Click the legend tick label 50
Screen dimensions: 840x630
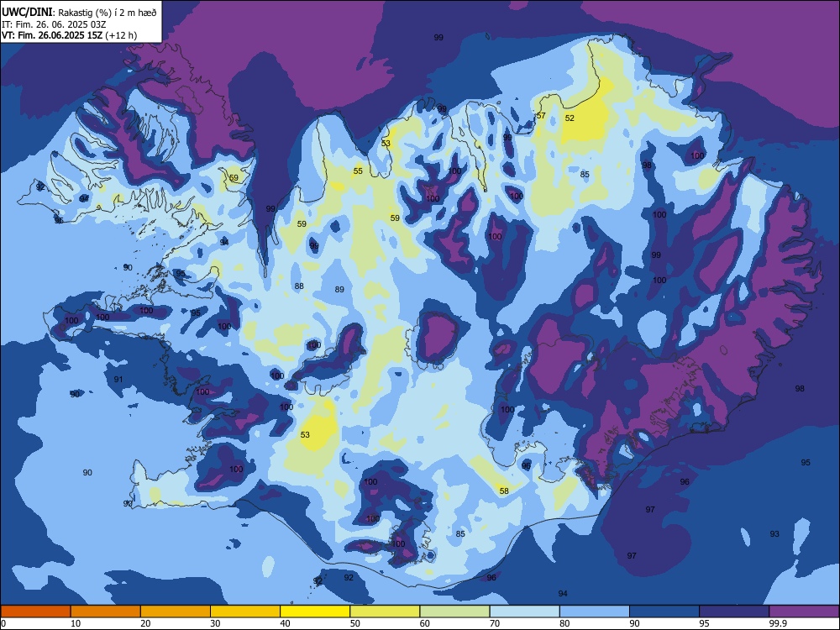pos(355,623)
